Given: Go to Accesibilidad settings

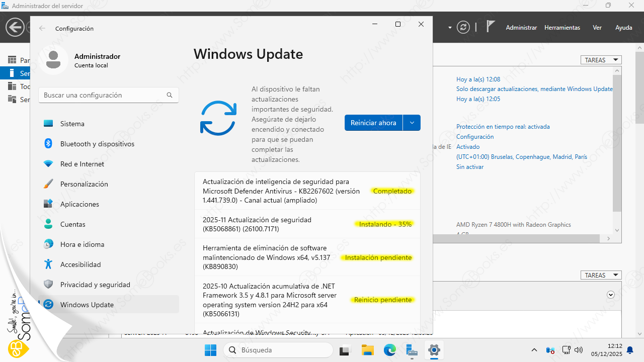Looking at the screenshot, I should point(80,264).
